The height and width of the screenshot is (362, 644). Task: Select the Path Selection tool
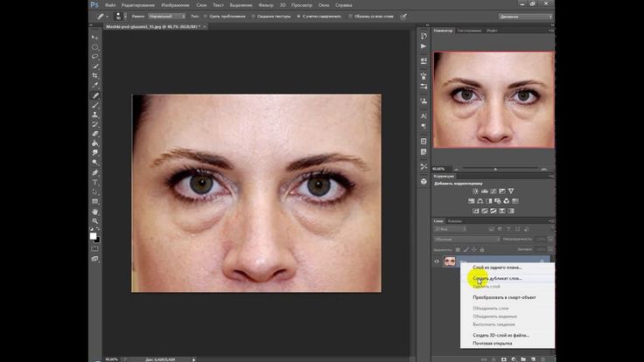point(94,191)
